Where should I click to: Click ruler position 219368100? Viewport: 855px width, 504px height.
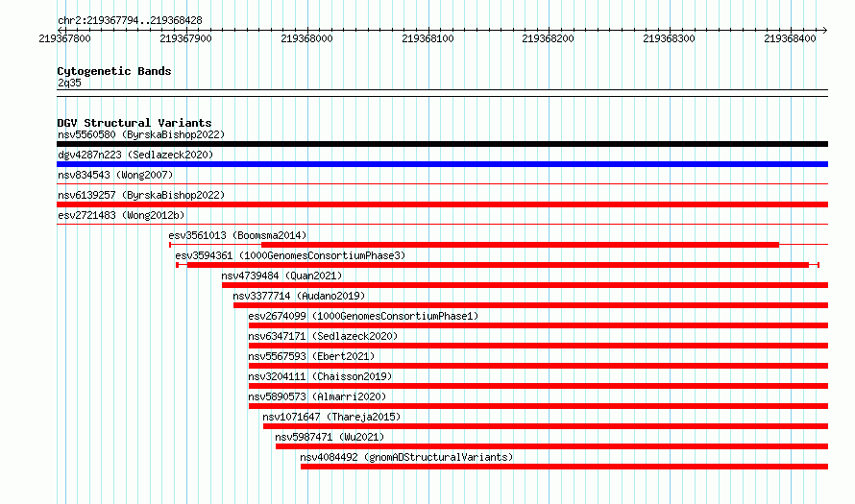click(x=428, y=38)
